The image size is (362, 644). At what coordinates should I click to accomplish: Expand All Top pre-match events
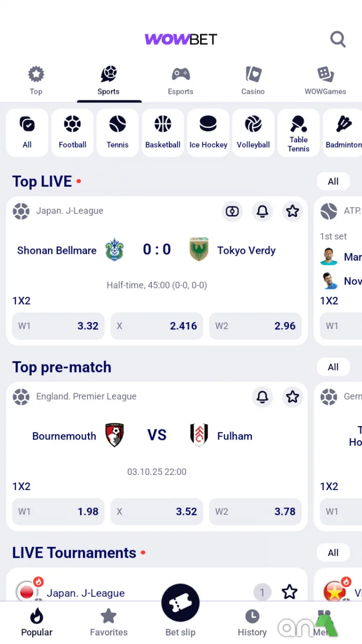click(333, 367)
